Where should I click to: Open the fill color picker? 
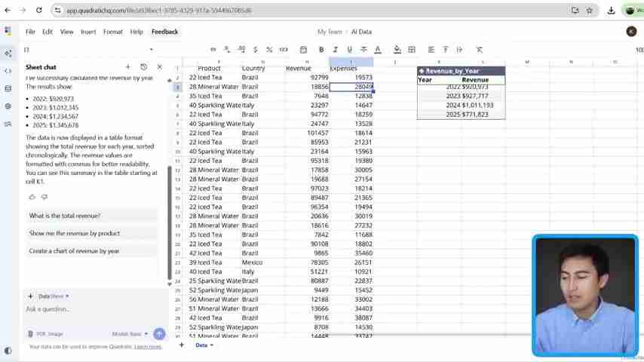tap(397, 50)
